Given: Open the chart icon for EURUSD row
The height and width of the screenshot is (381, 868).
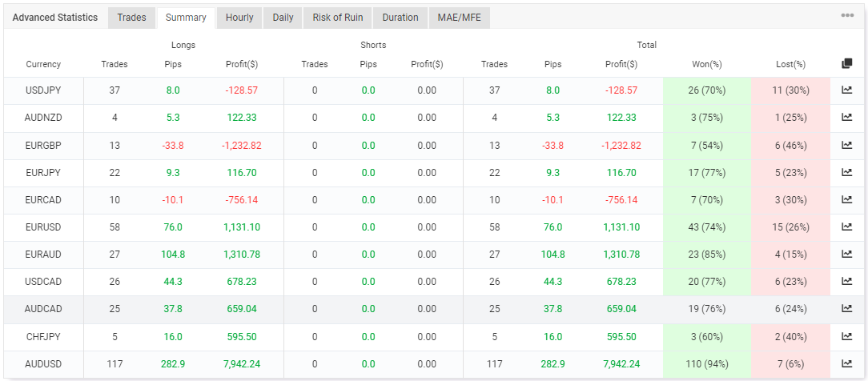Looking at the screenshot, I should coord(846,227).
